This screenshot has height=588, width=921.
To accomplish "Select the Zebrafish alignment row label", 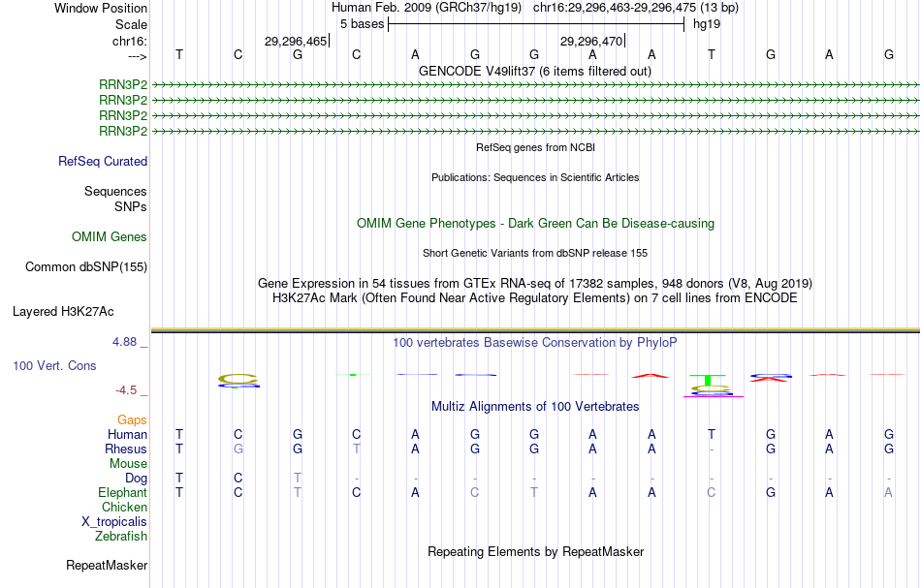I will click(x=121, y=537).
